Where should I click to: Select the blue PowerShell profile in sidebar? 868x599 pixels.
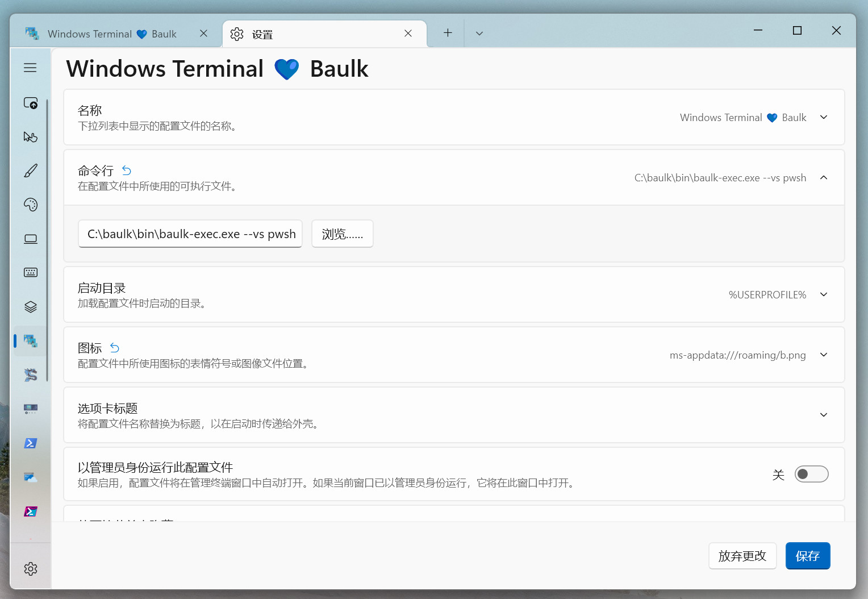coord(30,443)
